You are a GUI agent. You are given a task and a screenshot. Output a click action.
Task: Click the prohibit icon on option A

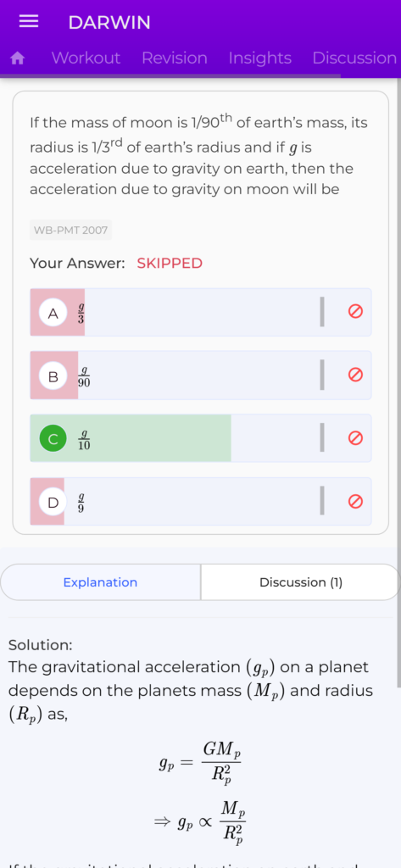click(x=355, y=312)
